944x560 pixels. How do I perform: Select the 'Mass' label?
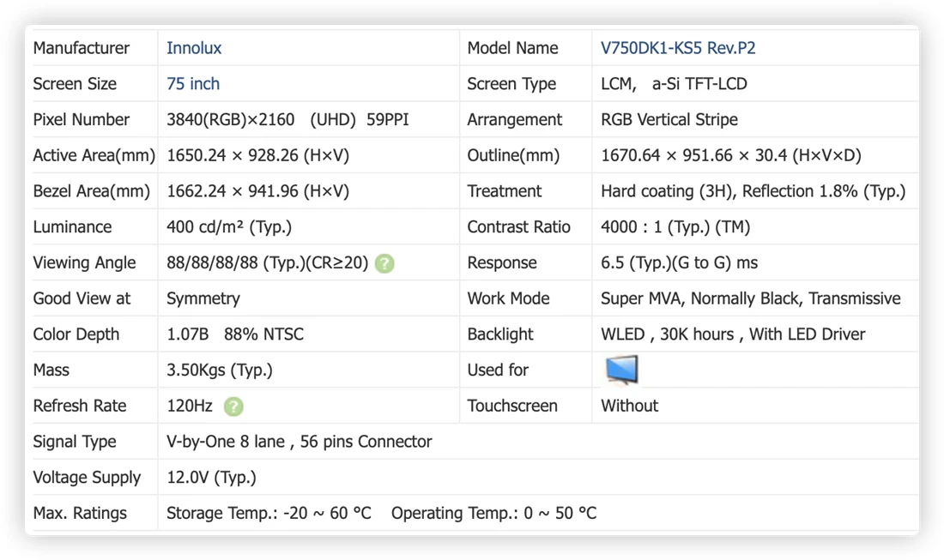tap(51, 370)
